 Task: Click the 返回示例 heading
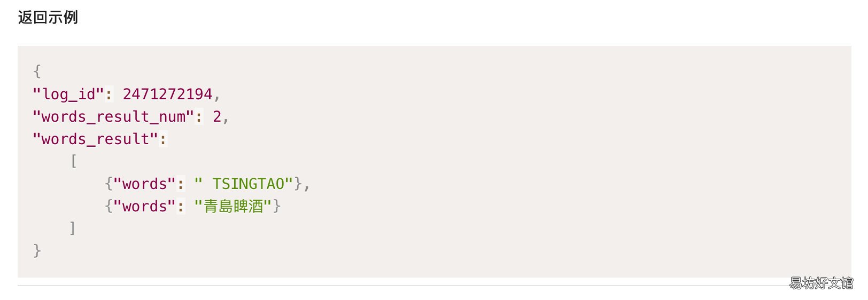pyautogui.click(x=48, y=18)
